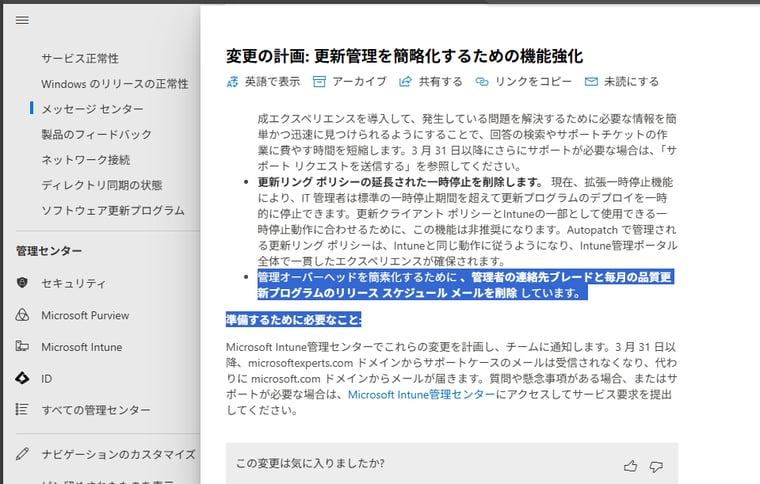Show すべての管理センター list

point(96,410)
